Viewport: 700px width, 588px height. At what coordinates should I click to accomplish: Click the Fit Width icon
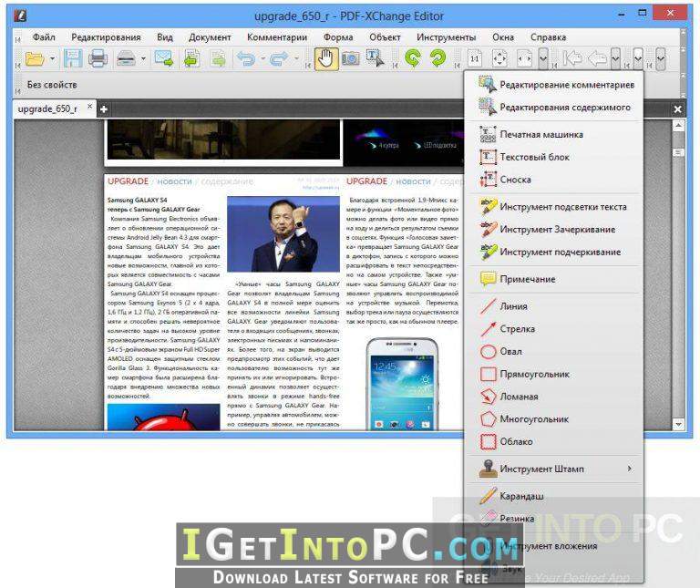(x=524, y=58)
